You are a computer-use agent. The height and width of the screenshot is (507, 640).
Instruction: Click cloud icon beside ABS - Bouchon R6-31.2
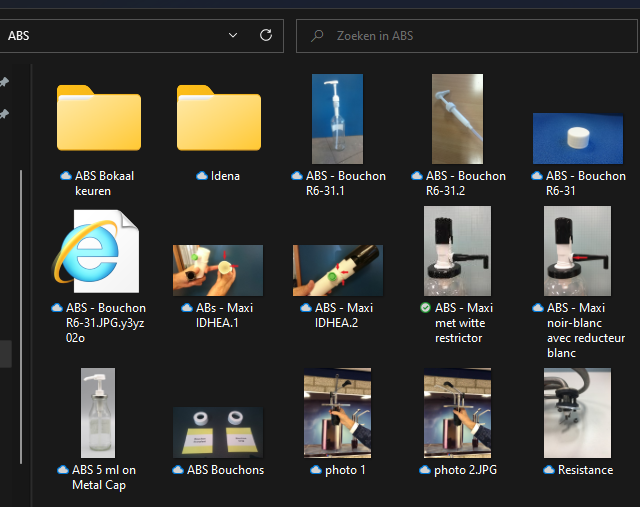click(x=417, y=176)
